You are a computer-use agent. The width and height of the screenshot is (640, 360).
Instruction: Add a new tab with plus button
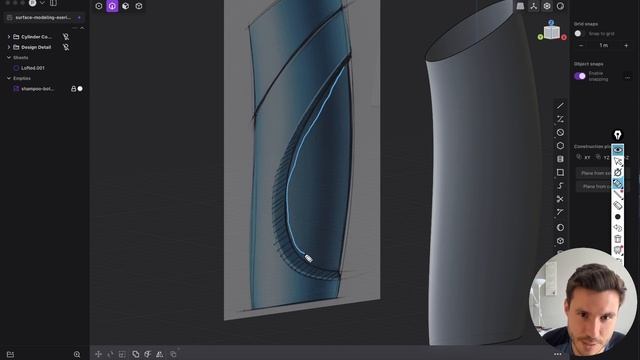click(x=79, y=18)
